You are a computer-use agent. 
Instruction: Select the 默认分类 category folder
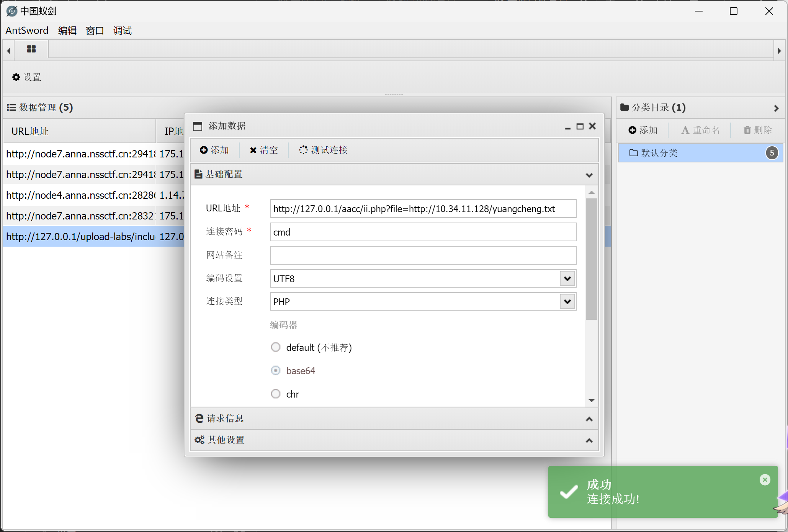coord(700,153)
